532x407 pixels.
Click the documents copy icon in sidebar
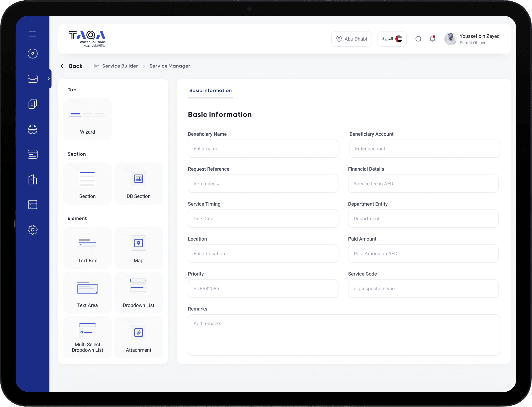coord(32,104)
